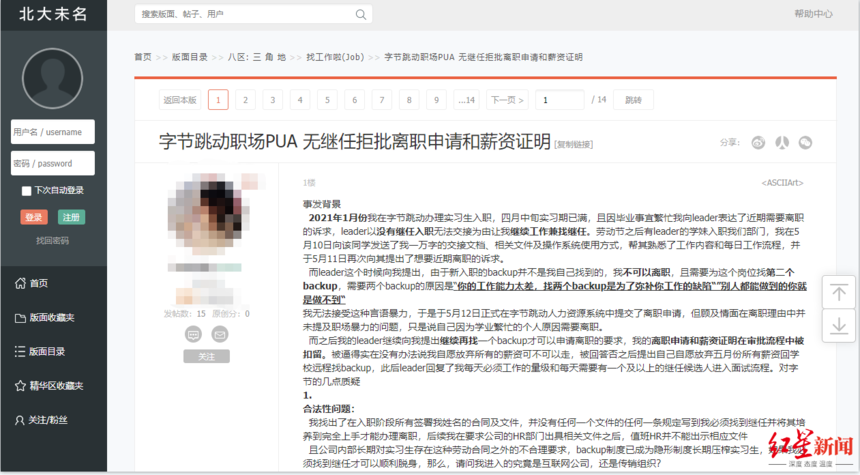Open 帮助中心 link
The width and height of the screenshot is (860, 475).
click(x=813, y=14)
